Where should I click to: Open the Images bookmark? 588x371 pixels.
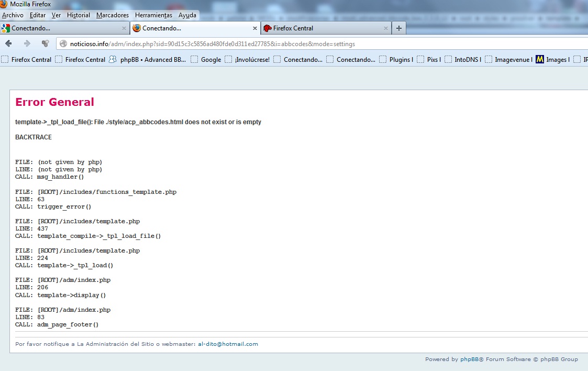pos(553,59)
